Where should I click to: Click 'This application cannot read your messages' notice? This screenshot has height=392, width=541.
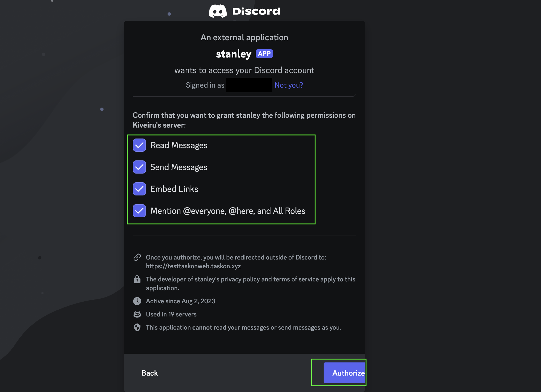tap(243, 327)
